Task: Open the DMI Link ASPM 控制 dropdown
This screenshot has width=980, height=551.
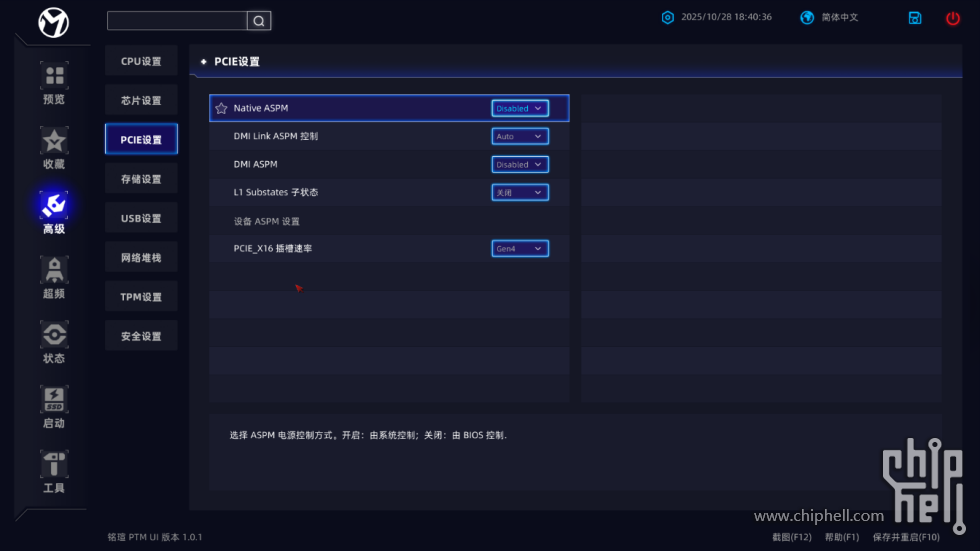Action: click(520, 136)
